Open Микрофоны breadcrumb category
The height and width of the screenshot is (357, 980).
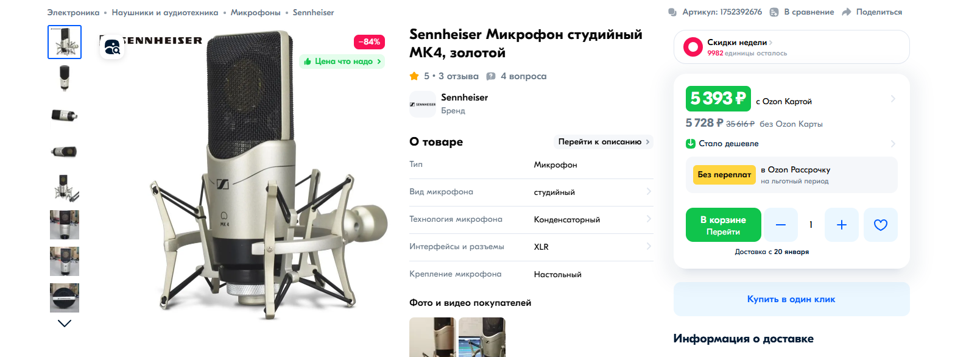tap(256, 12)
